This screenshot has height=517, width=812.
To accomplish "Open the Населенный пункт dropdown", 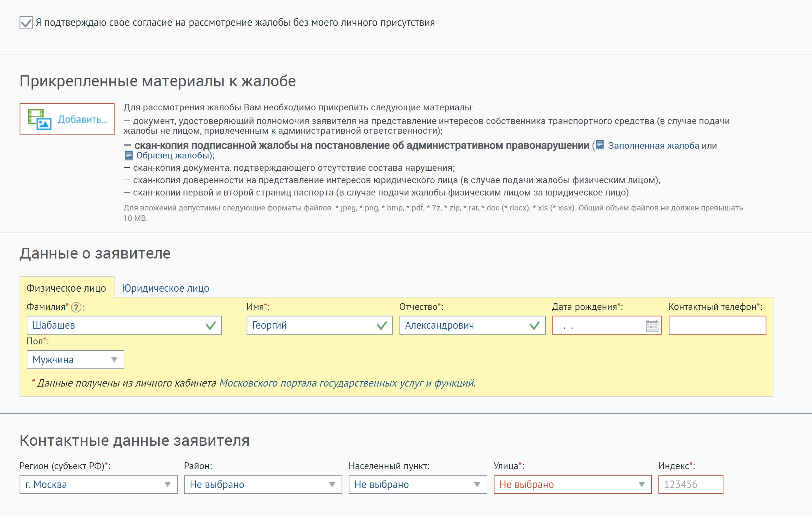I will point(418,484).
